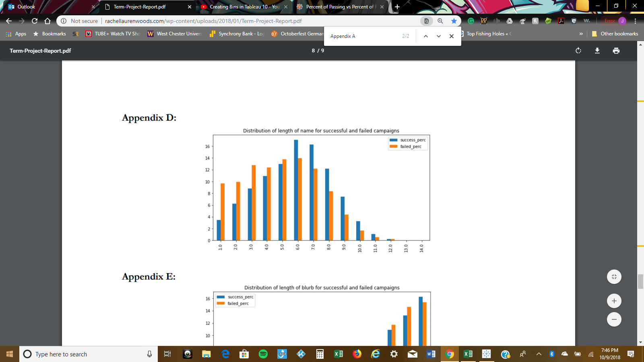Open the Grammarly browser extension

tap(471, 21)
